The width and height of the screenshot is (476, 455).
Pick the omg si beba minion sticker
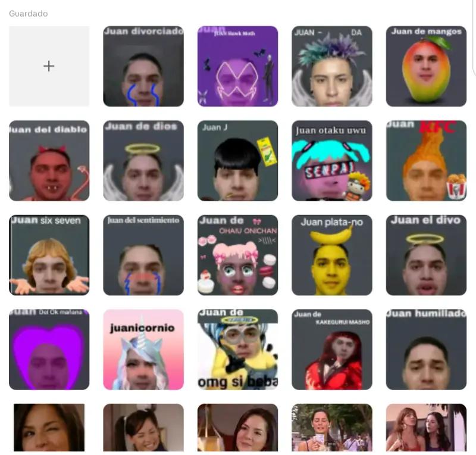pos(237,350)
